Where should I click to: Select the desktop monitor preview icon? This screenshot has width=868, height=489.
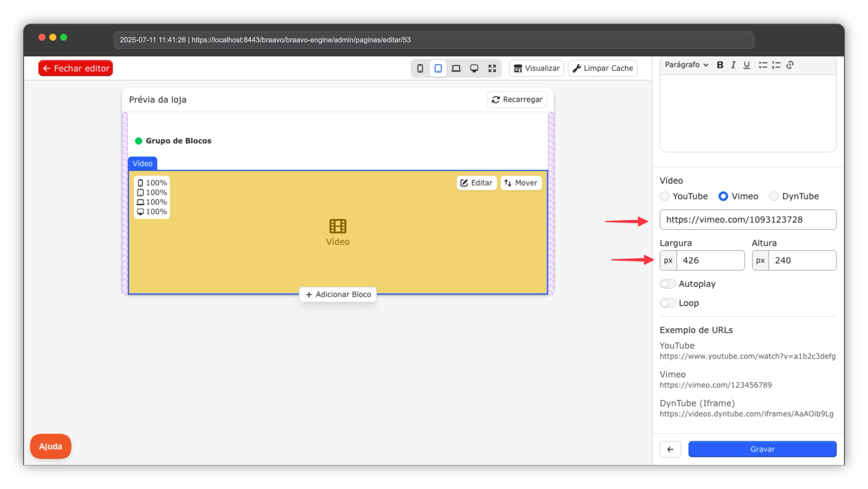point(474,68)
